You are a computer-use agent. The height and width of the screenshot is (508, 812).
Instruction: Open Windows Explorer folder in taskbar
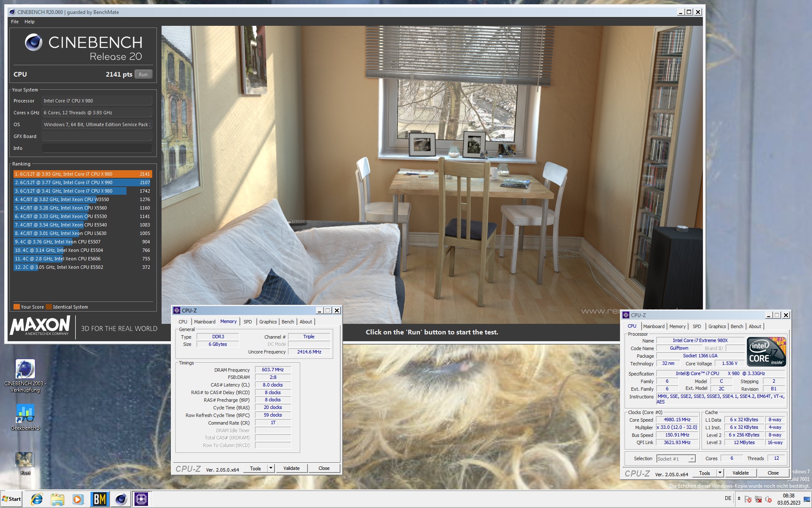click(57, 500)
